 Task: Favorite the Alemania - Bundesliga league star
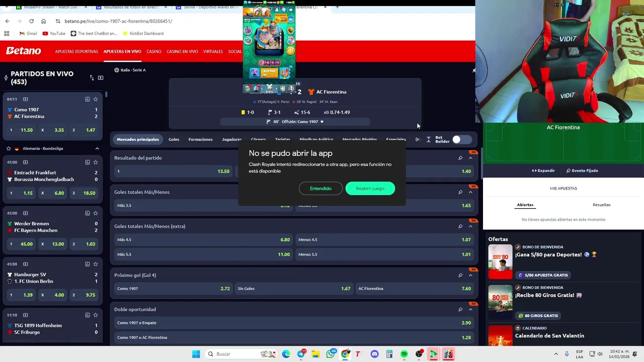9,148
